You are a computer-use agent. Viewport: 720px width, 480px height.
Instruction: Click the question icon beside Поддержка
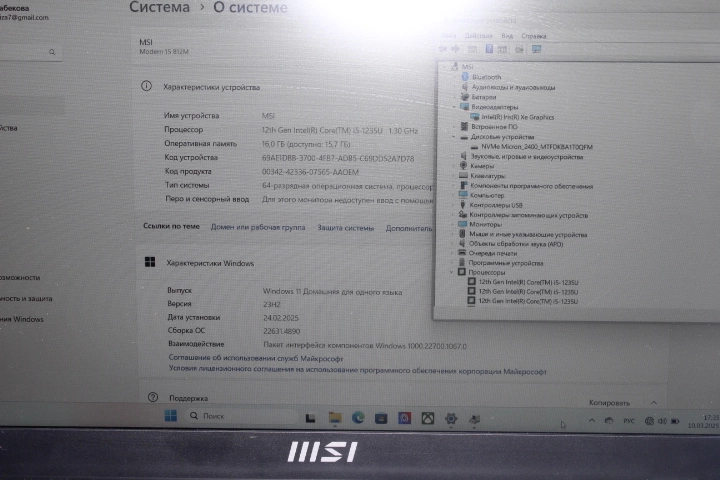(153, 397)
